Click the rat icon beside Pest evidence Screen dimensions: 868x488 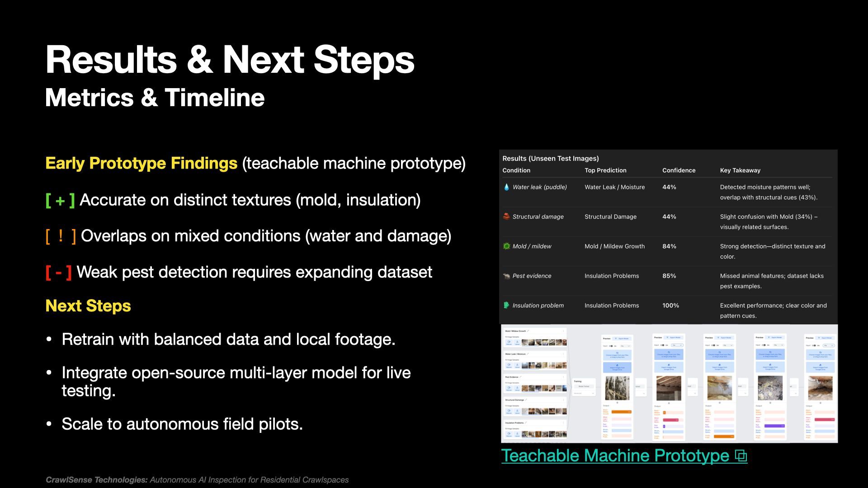[x=506, y=276]
